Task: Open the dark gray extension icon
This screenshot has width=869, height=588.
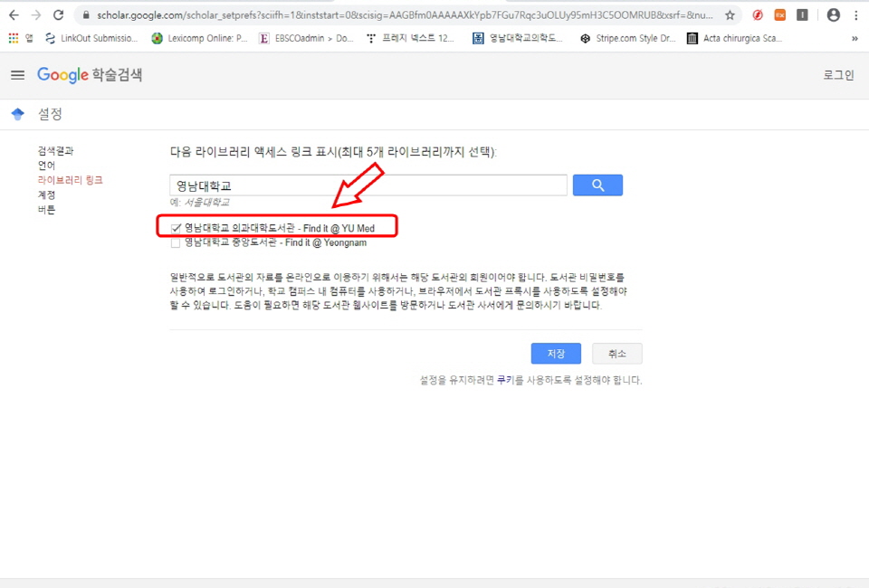Action: tap(802, 15)
